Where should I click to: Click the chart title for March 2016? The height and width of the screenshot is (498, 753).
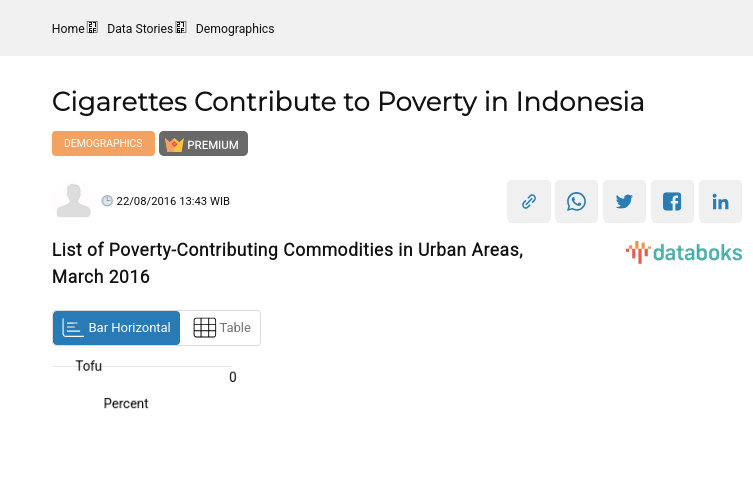tap(287, 262)
